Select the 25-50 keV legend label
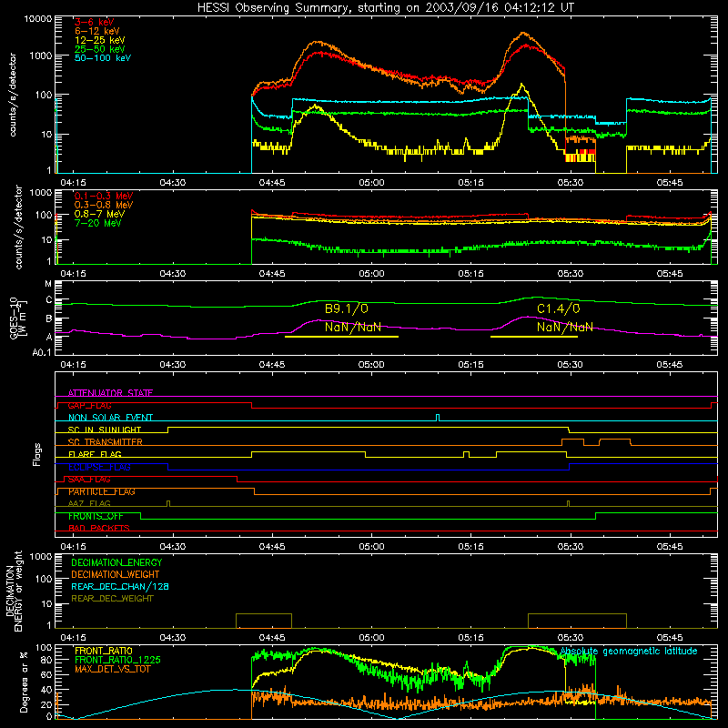Viewport: 728px width, 728px height. (x=100, y=49)
